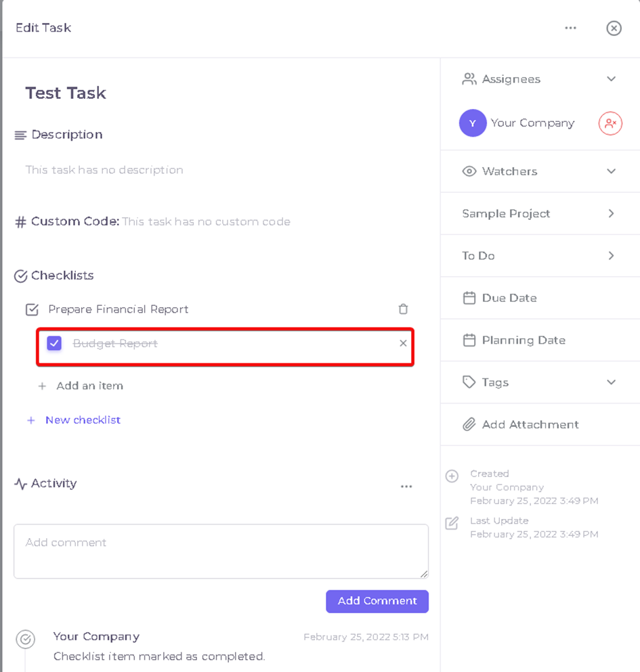Close the Edit Task dialog
Viewport: 640px width, 672px height.
click(614, 28)
